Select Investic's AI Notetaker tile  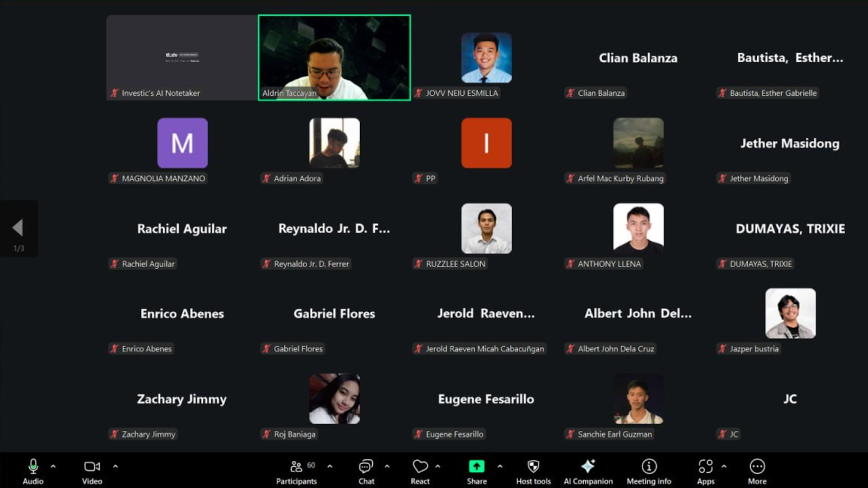tap(182, 57)
